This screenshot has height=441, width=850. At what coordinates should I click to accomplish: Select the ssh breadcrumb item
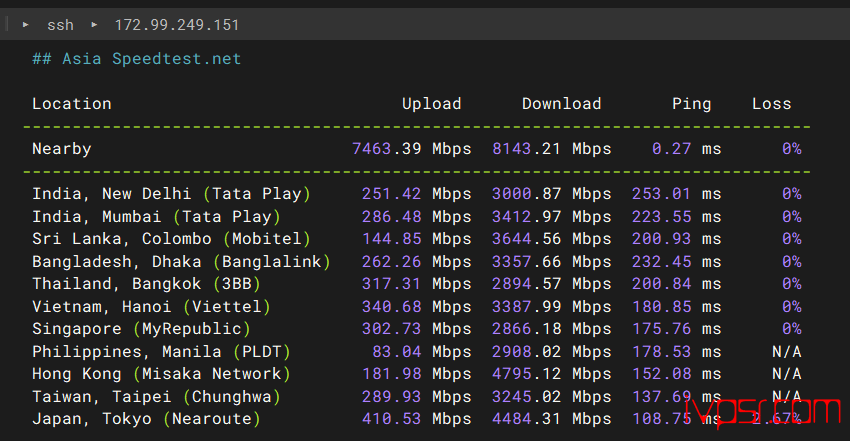click(x=60, y=25)
